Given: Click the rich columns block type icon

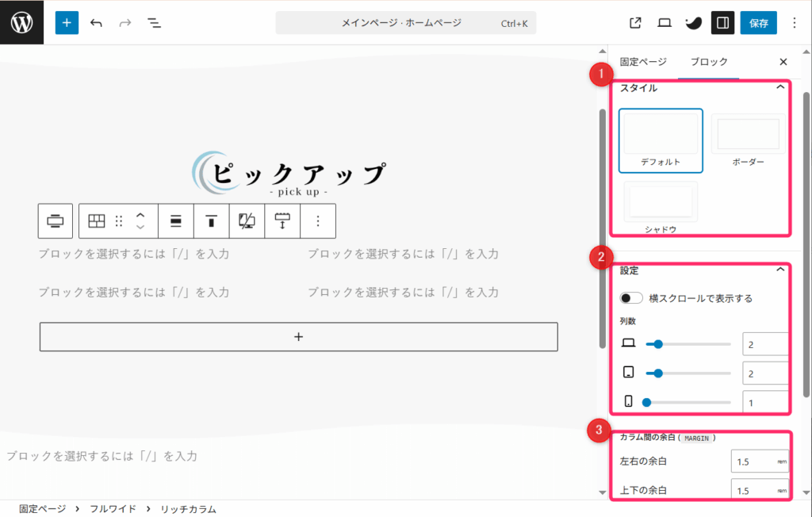Looking at the screenshot, I should [96, 221].
